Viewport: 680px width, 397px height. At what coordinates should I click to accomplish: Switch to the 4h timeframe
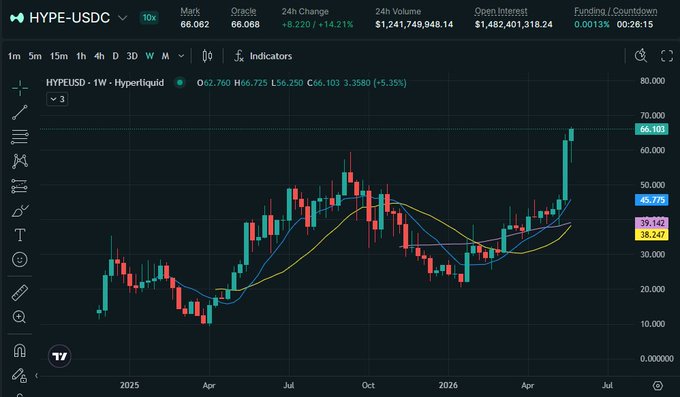[99, 56]
